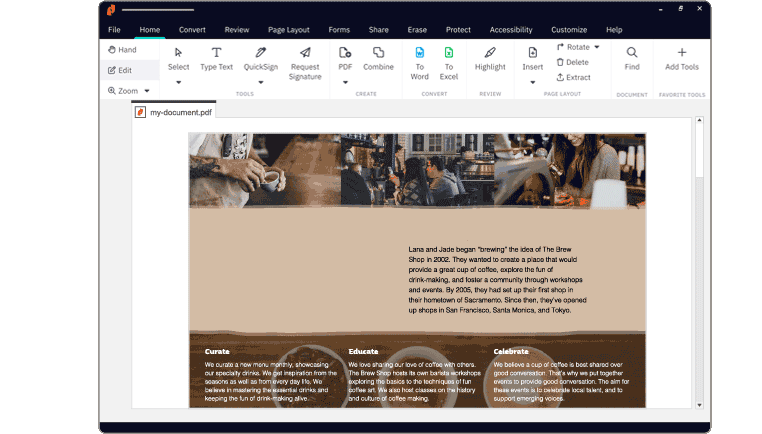
Task: Open the File menu
Action: point(114,30)
